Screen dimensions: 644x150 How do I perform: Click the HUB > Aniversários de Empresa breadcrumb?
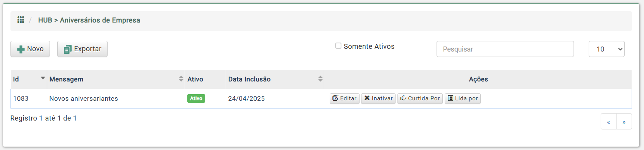[x=89, y=20]
